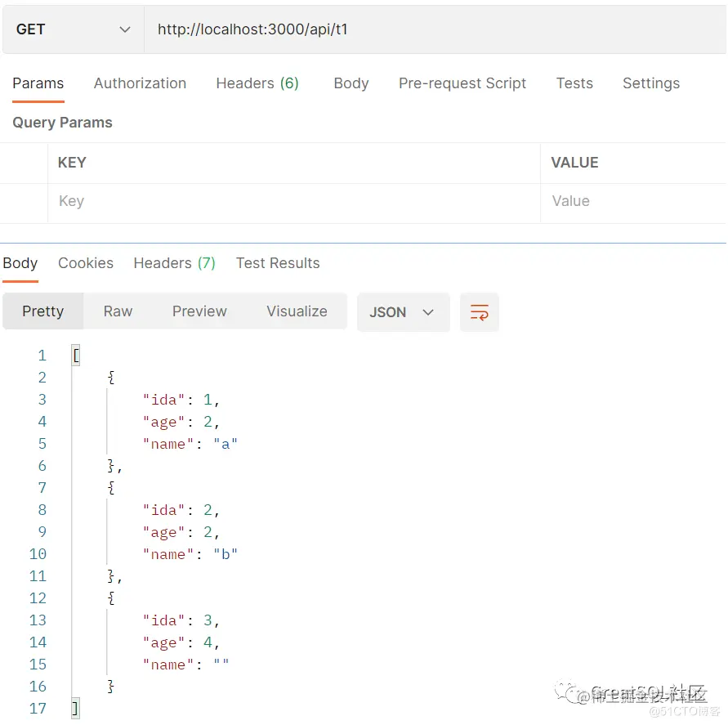The height and width of the screenshot is (725, 728).
Task: Click the "name": "a" line
Action: 190,444
